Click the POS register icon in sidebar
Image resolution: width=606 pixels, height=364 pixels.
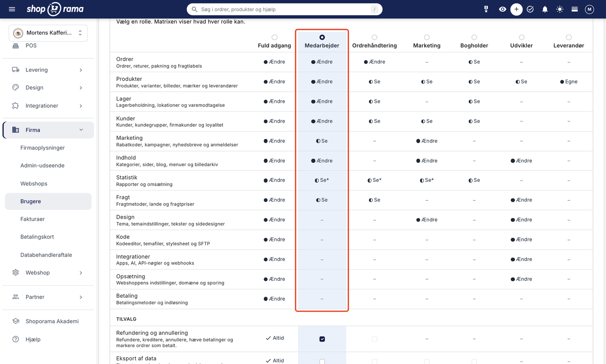[x=16, y=45]
